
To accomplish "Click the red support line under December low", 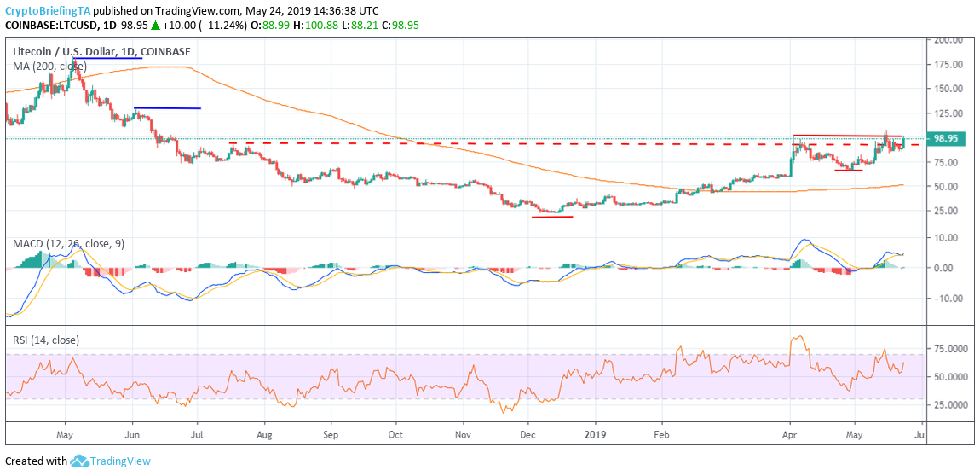I will point(552,217).
